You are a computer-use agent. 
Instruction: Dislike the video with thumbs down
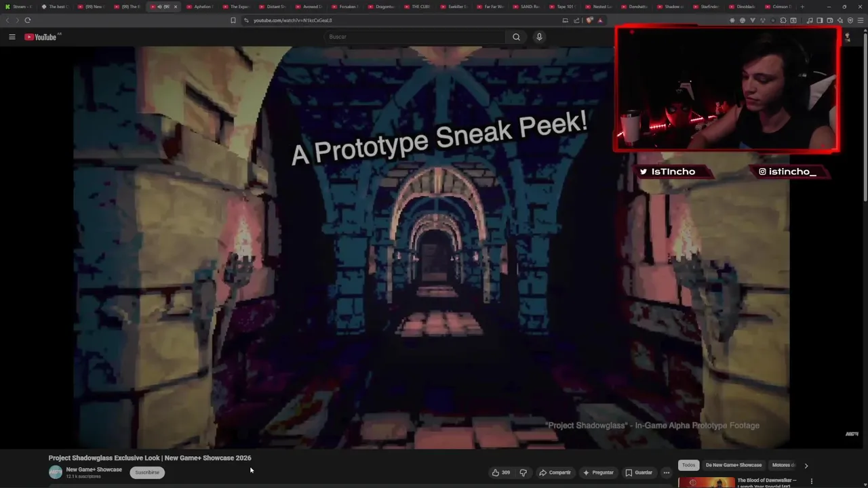(x=523, y=472)
